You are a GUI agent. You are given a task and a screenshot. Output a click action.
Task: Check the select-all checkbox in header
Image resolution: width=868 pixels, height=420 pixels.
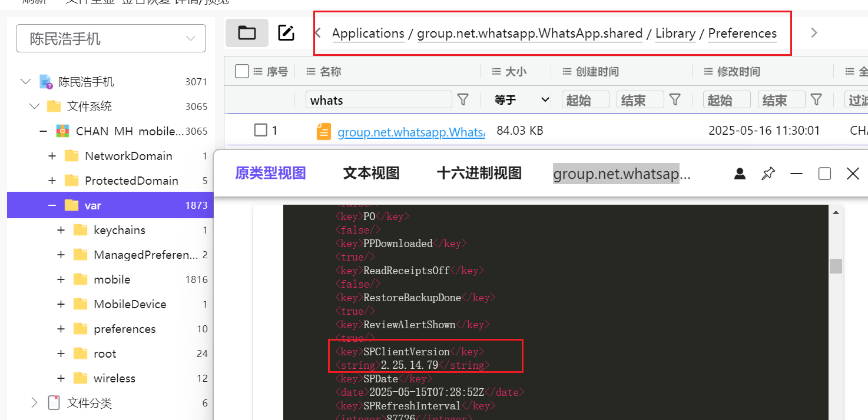[241, 71]
